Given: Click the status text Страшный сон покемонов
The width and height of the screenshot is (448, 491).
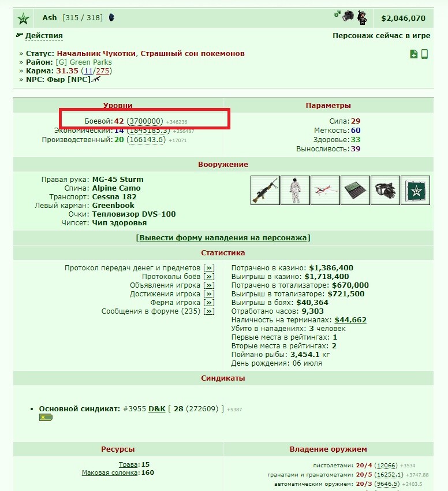Looking at the screenshot, I should (193, 54).
